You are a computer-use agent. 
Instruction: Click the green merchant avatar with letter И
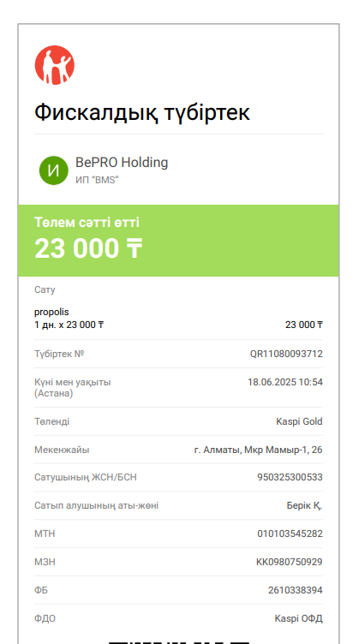pyautogui.click(x=53, y=170)
